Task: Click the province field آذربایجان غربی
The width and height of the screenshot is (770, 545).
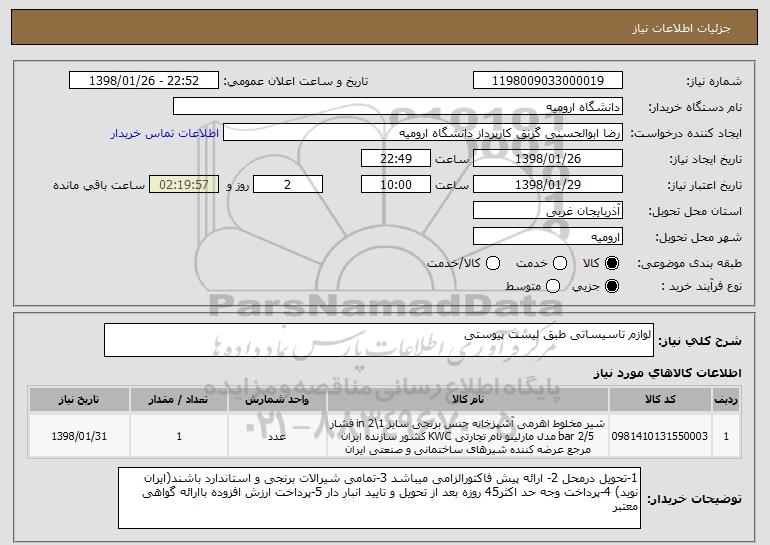Action: (x=548, y=211)
